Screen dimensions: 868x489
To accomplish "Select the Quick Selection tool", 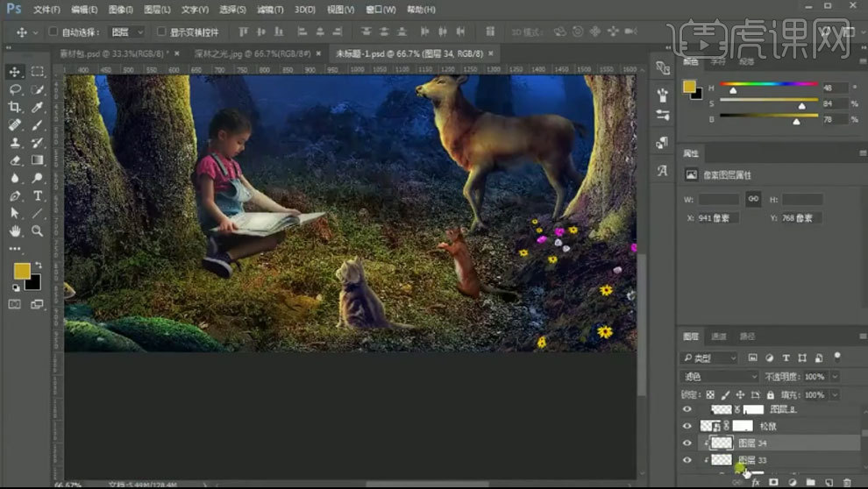I will tap(37, 89).
